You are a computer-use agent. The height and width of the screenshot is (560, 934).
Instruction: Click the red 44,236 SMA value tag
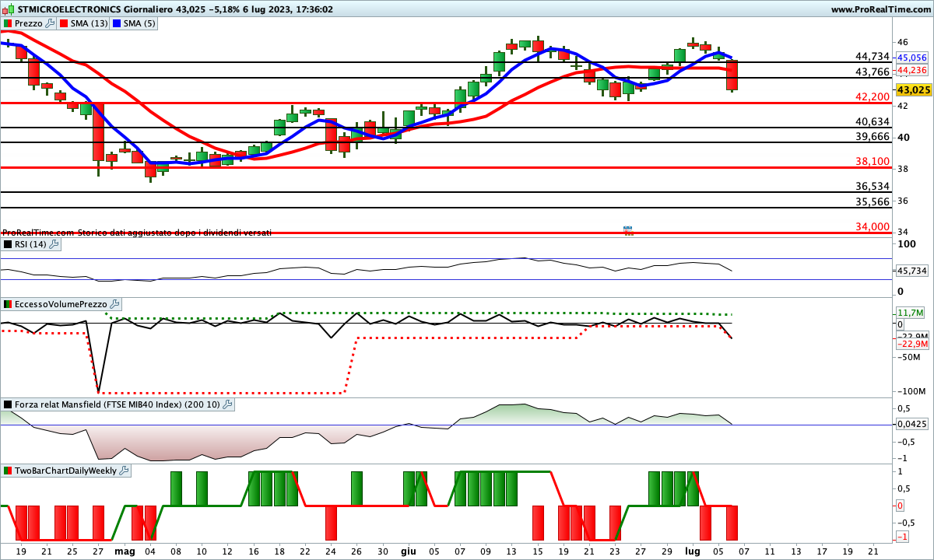(912, 70)
